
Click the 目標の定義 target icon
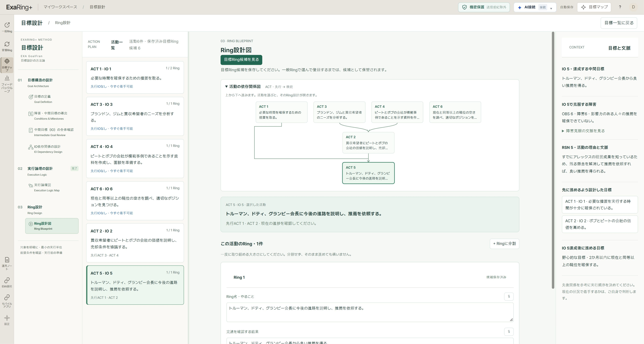(x=31, y=97)
